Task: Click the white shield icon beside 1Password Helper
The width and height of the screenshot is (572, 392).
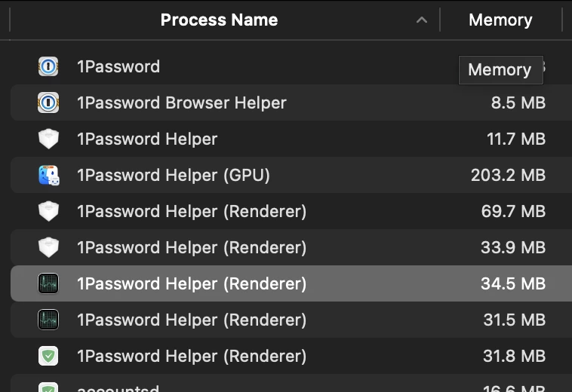Action: tap(48, 139)
